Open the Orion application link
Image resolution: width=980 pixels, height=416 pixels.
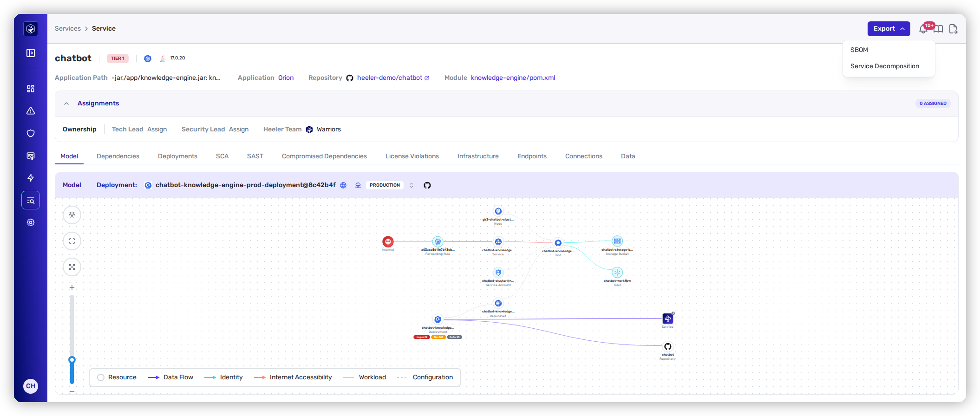coord(286,78)
